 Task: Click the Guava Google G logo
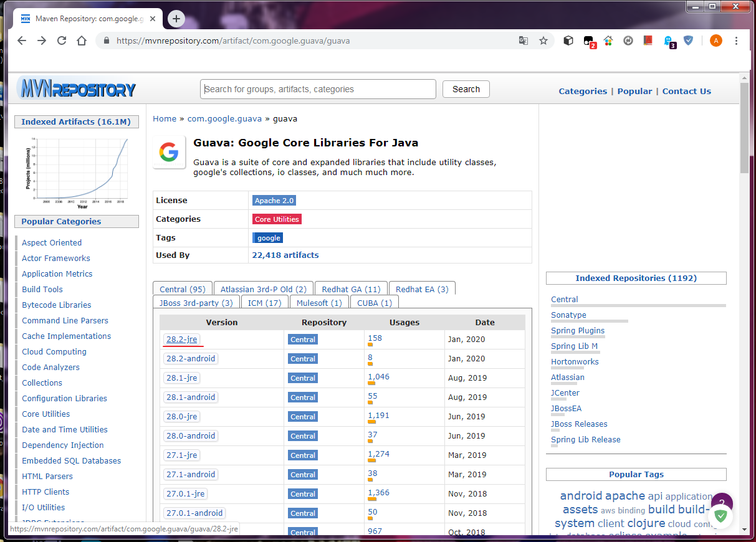(x=169, y=152)
